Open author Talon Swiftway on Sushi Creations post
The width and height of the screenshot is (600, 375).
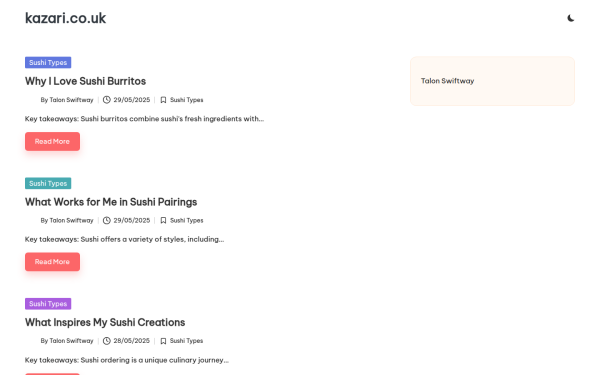click(71, 341)
